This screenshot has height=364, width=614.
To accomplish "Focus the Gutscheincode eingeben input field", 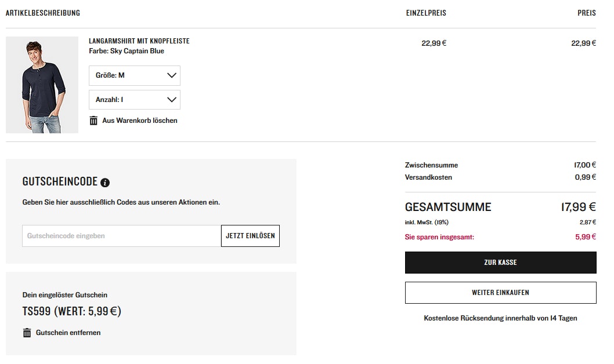I will 121,236.
